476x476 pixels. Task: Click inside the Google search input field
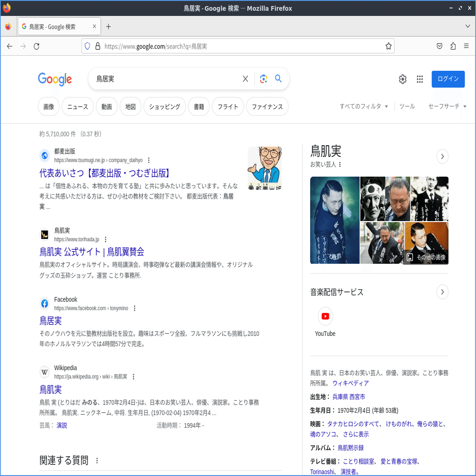[x=167, y=79]
